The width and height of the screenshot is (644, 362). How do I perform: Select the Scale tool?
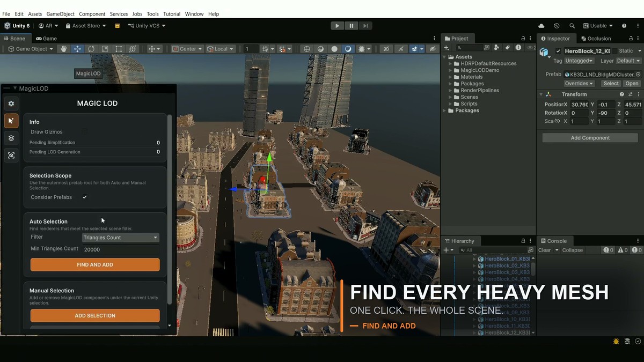[105, 49]
